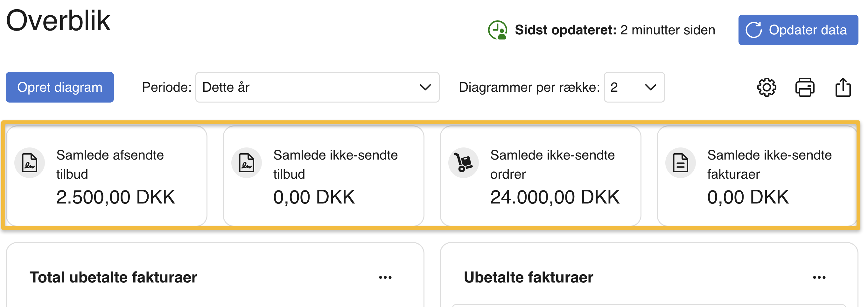Click the printer icon
Viewport: 868px width, 307px height.
[x=805, y=87]
